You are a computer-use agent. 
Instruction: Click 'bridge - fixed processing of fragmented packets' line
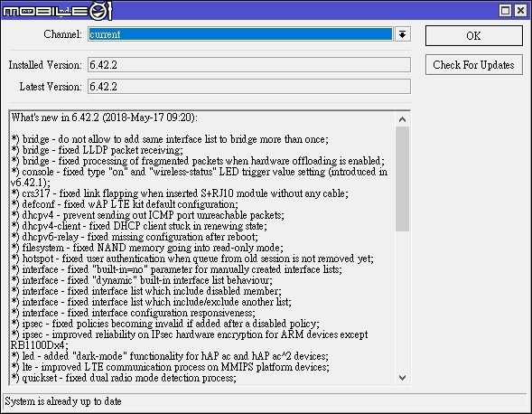click(x=198, y=161)
